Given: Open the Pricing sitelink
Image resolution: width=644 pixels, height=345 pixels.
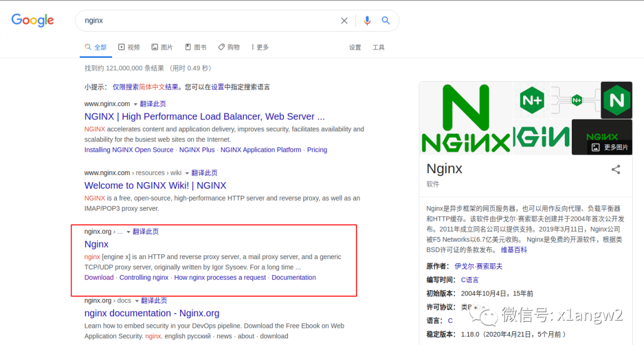Looking at the screenshot, I should [x=317, y=150].
